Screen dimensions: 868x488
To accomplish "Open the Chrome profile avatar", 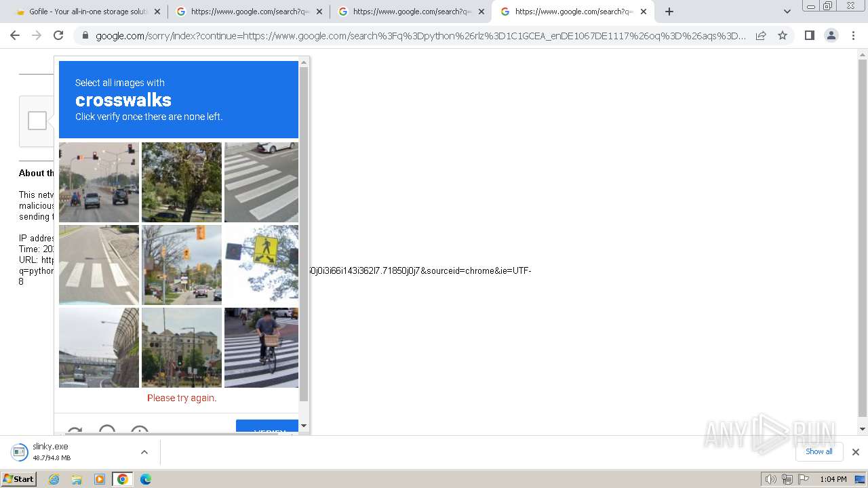I will 831,35.
